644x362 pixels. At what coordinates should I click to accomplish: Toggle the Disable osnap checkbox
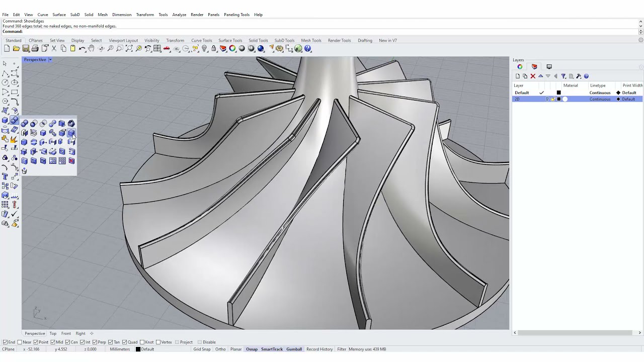coord(200,342)
